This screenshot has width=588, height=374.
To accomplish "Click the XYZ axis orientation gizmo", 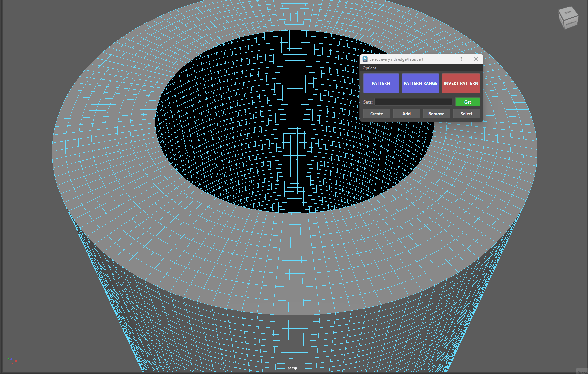I will (12, 361).
